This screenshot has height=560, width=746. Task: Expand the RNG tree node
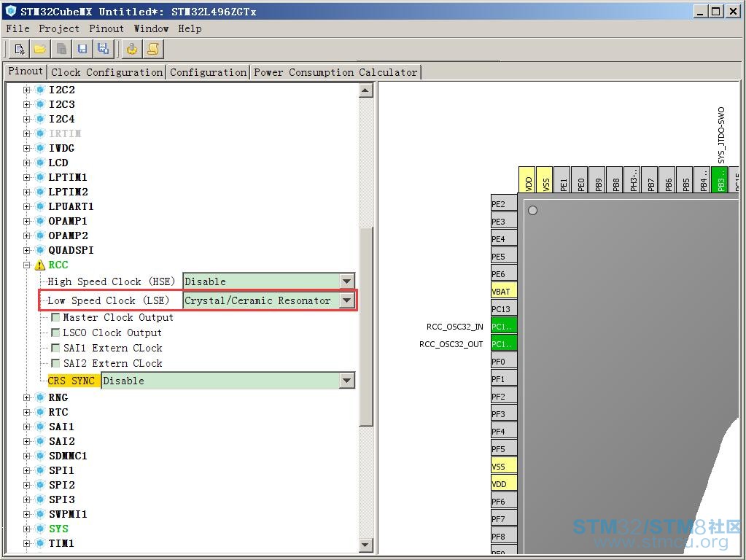27,397
